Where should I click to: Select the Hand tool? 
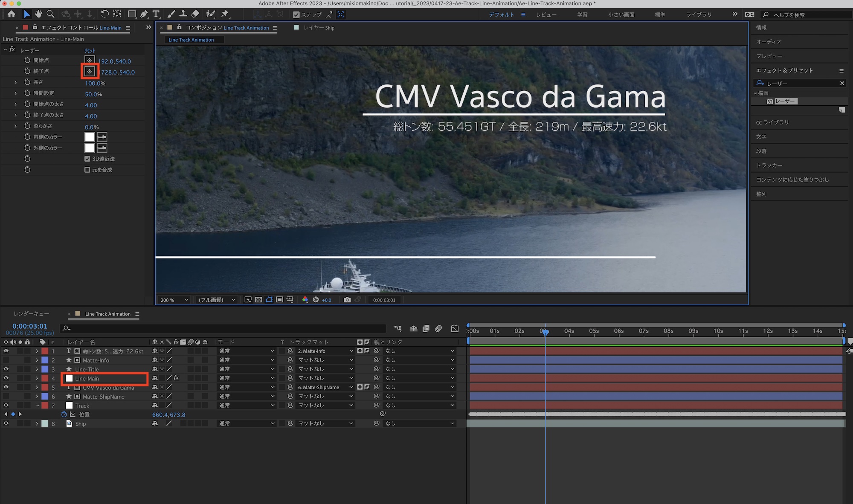pyautogui.click(x=38, y=14)
